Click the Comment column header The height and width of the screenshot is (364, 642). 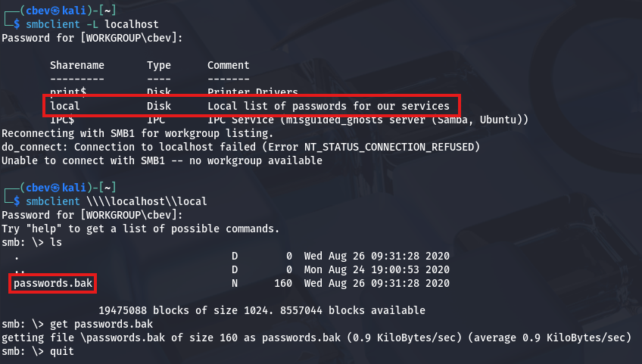[x=229, y=65]
